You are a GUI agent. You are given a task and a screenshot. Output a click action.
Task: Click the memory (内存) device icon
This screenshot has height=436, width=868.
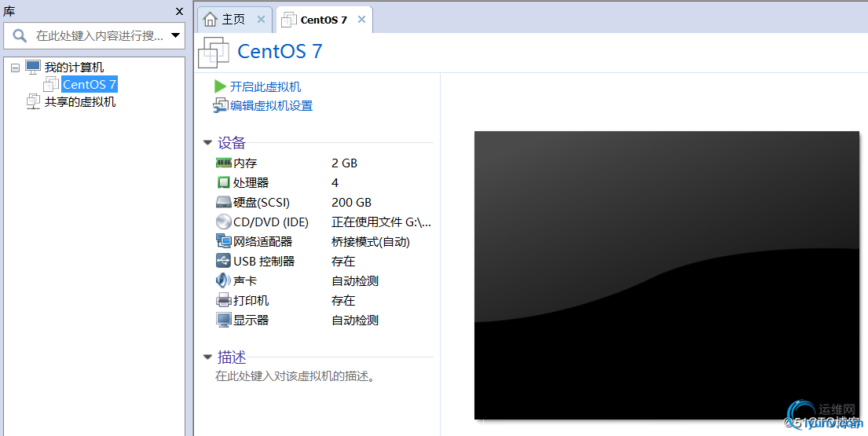tap(223, 163)
